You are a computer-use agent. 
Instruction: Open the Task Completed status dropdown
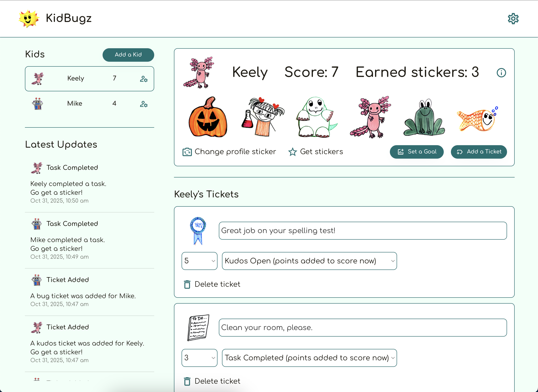309,358
